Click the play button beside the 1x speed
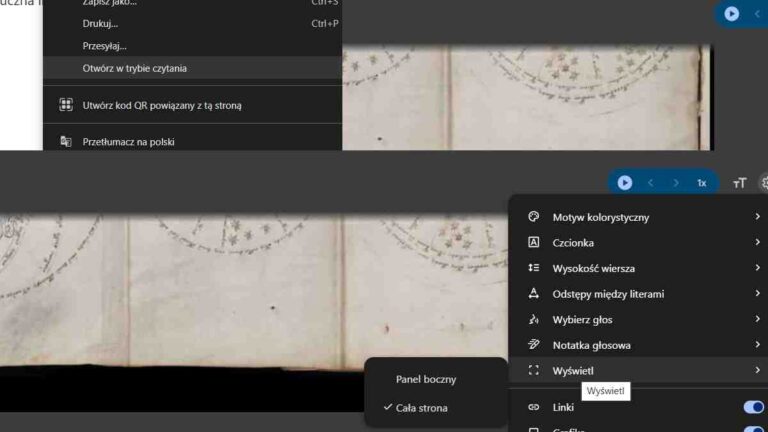The height and width of the screenshot is (432, 768). [625, 183]
